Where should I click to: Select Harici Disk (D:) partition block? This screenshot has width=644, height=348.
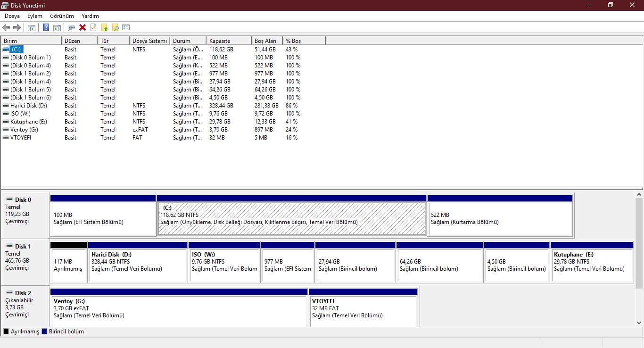[x=138, y=262]
